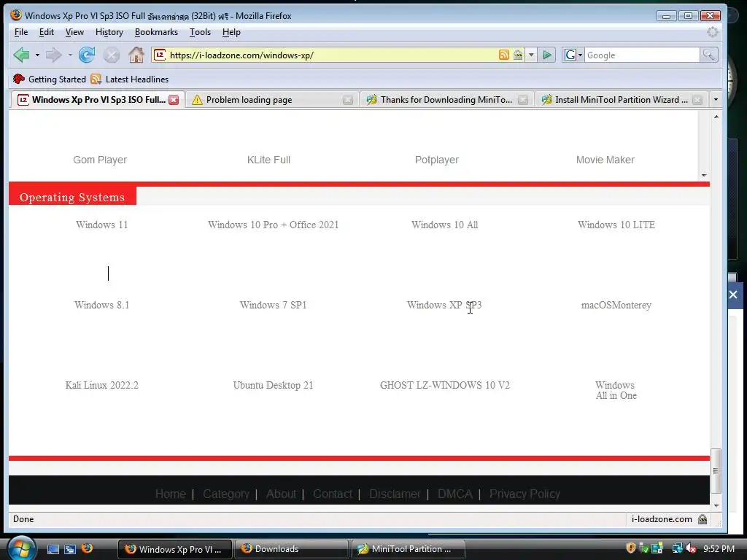The height and width of the screenshot is (560, 747).
Task: Click the Getting Started bookmark icon
Action: coord(18,79)
